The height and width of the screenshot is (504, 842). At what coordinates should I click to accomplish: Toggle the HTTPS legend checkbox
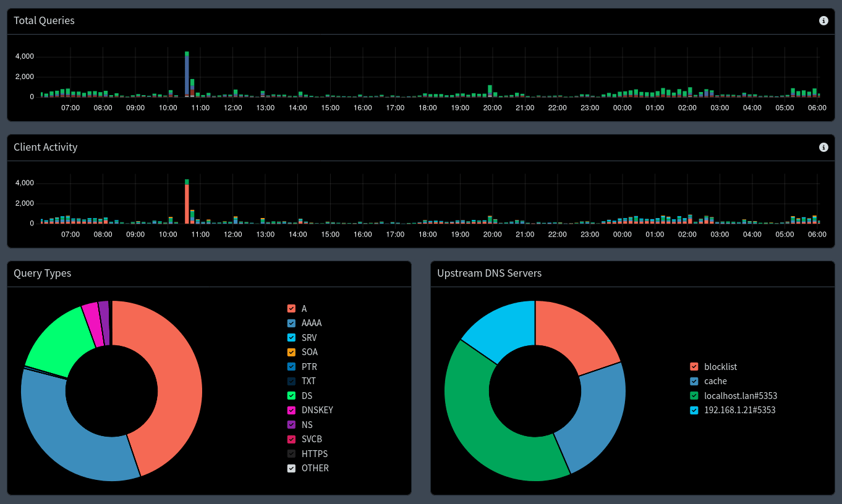292,454
